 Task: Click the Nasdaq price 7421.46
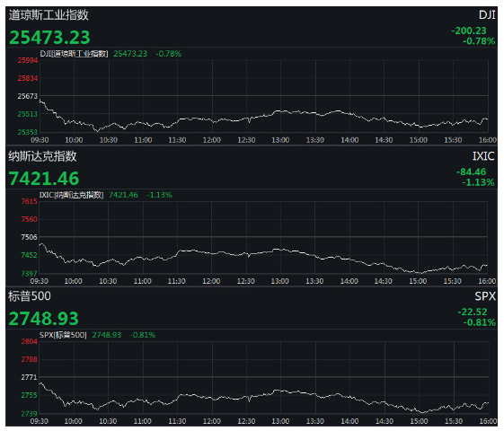pos(44,179)
